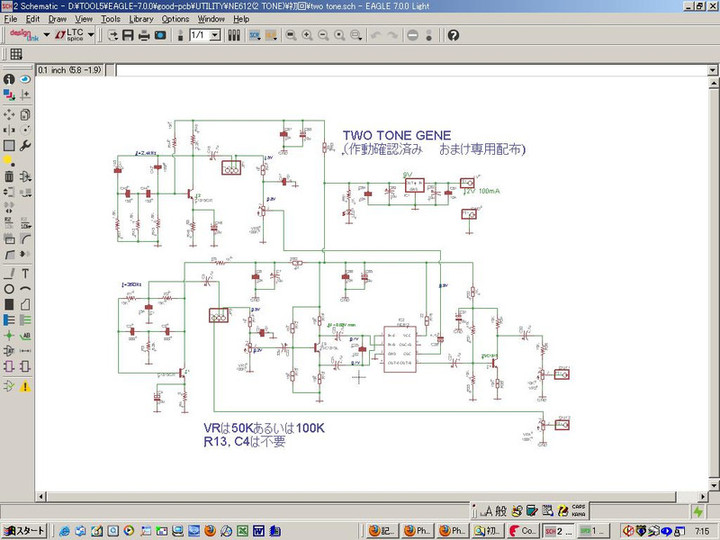
Task: Click the Delete trash can tool
Action: [x=9, y=177]
